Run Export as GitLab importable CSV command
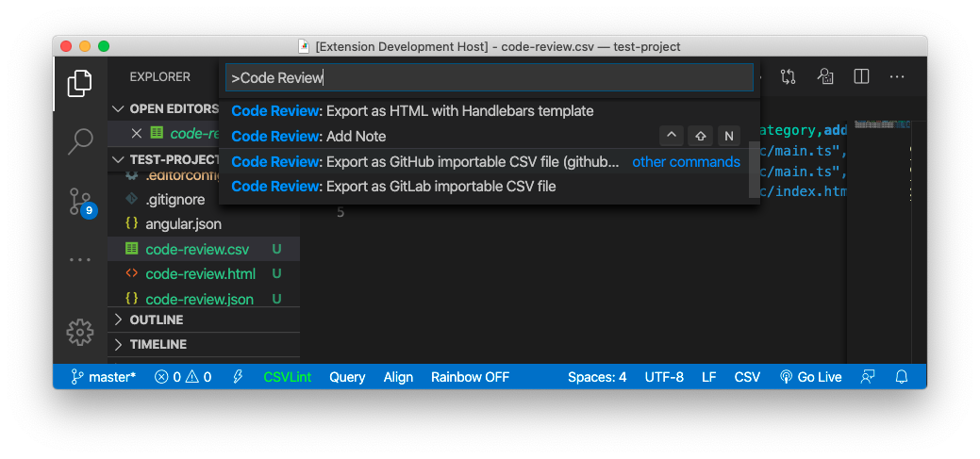The width and height of the screenshot is (980, 459). click(490, 186)
